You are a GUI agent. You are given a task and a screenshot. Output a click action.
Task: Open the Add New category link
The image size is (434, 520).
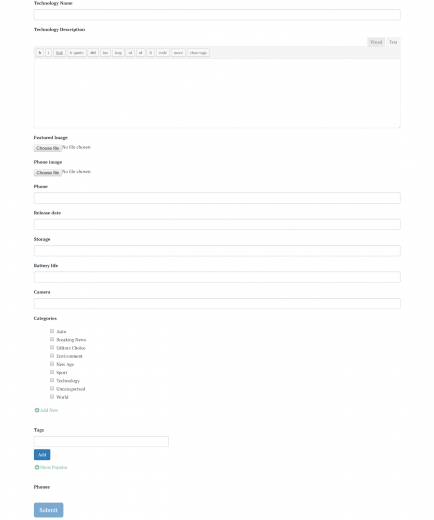(49, 410)
